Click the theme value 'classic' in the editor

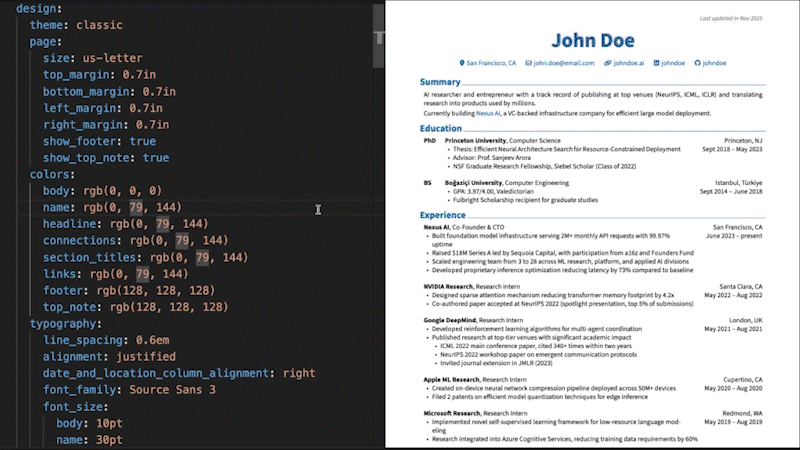tap(100, 25)
